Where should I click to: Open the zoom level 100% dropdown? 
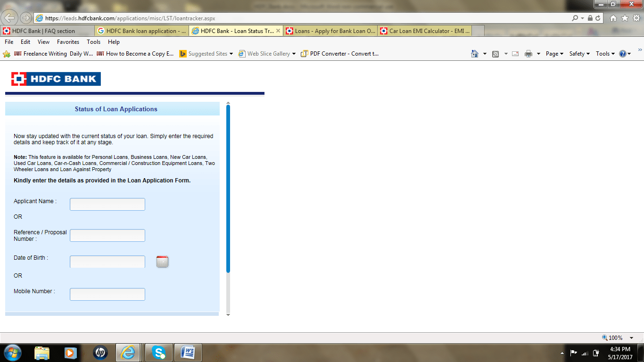click(632, 337)
